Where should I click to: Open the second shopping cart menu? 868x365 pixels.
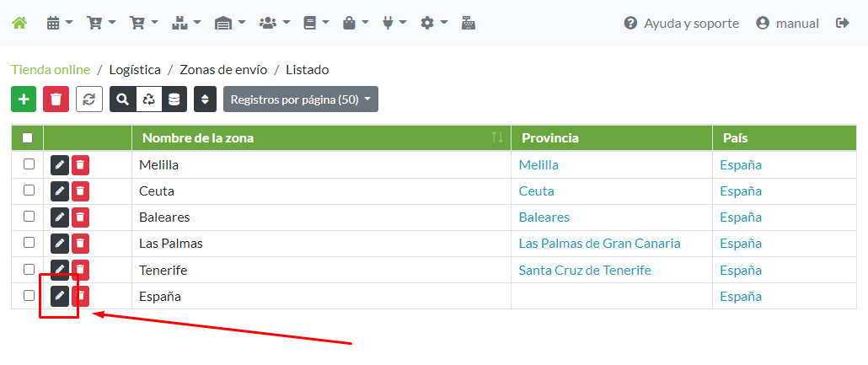(x=143, y=24)
